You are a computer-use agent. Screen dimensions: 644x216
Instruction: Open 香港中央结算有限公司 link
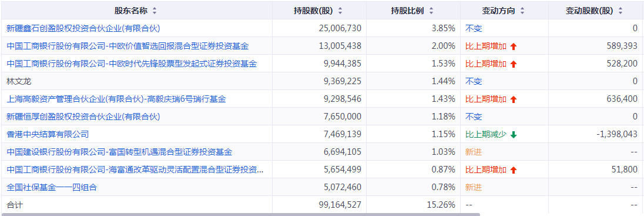coord(48,134)
